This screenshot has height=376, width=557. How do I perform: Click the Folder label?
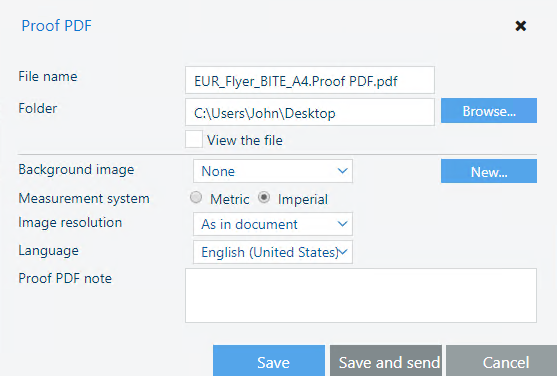[x=38, y=108]
